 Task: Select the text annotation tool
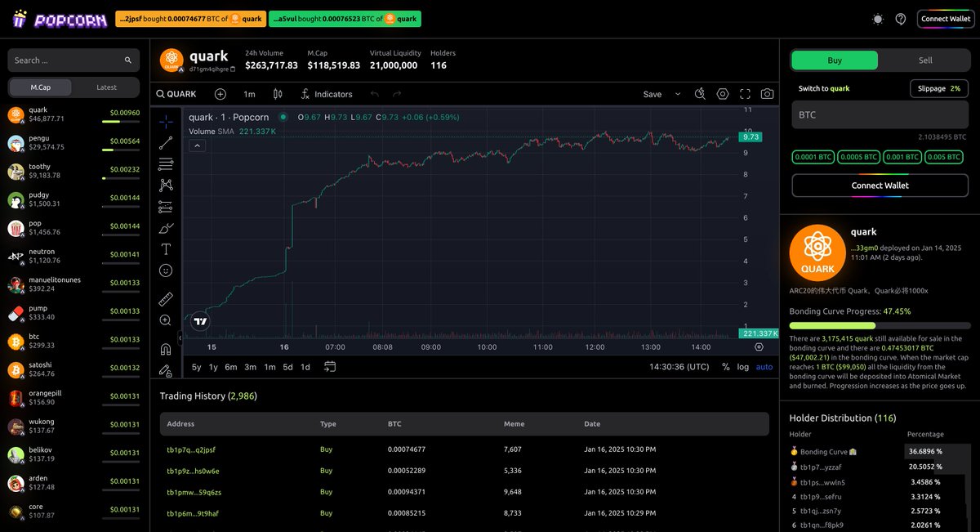click(x=166, y=249)
